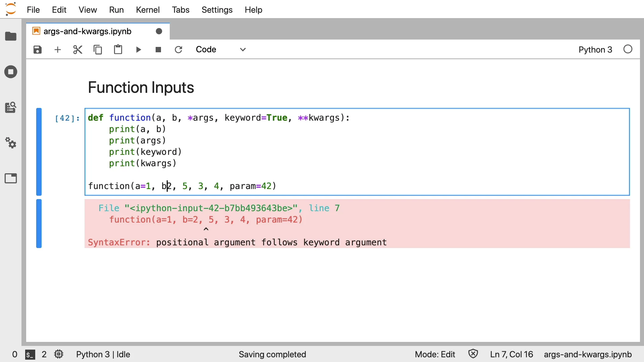Click the kernel status circle indicator

tap(628, 49)
